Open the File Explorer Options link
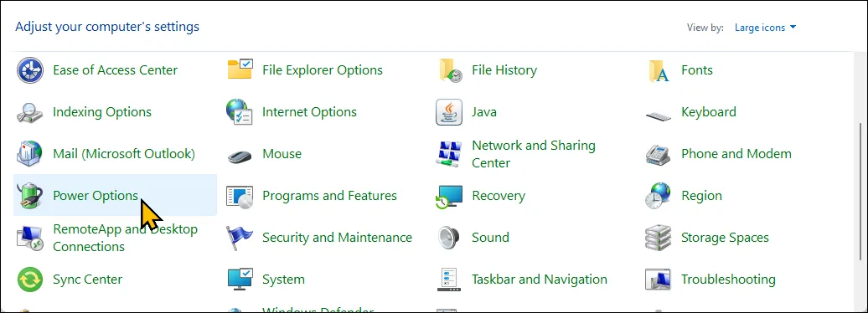868x313 pixels. [323, 70]
